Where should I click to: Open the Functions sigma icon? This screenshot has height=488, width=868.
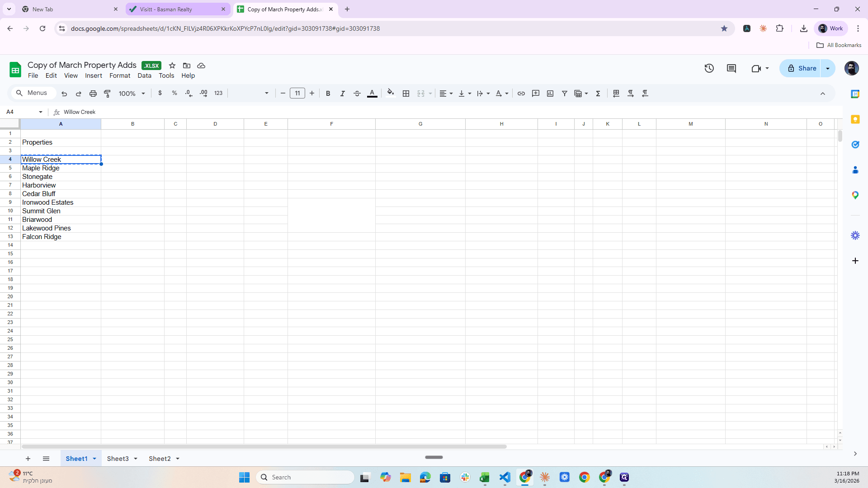pyautogui.click(x=598, y=94)
